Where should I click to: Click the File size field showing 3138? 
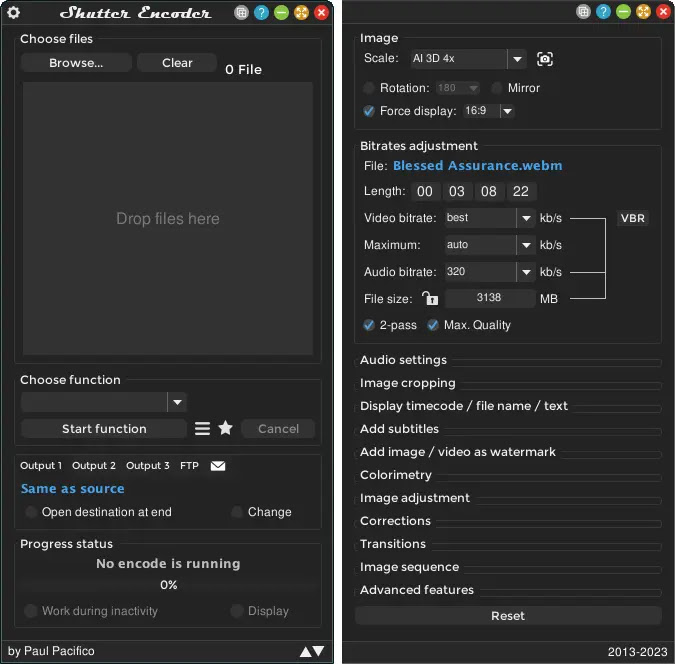pos(489,298)
